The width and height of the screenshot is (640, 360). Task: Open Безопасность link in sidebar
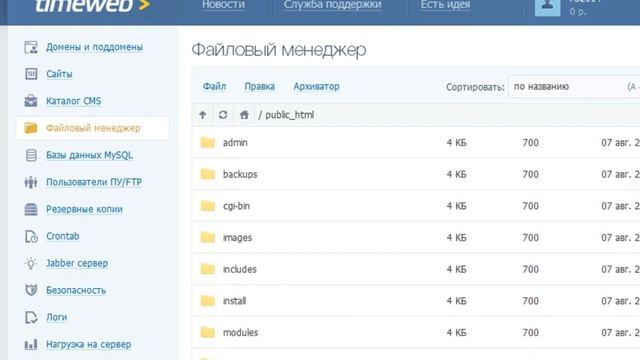coord(76,290)
